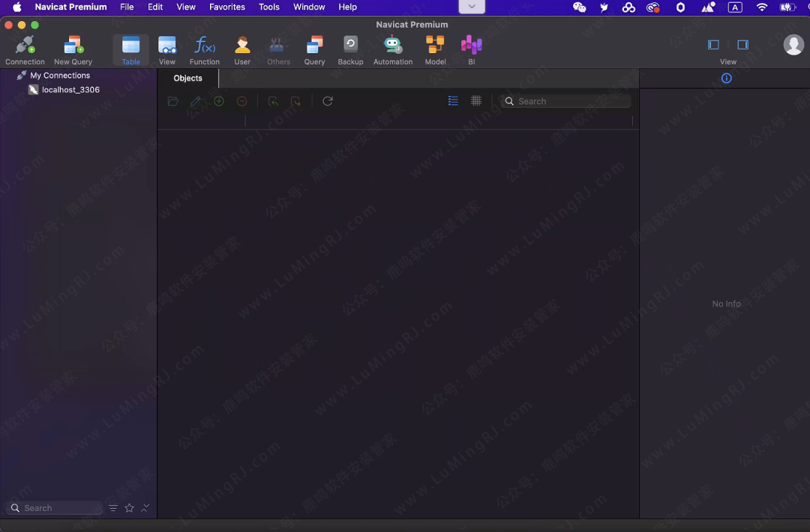This screenshot has height=532, width=810.
Task: Open a New Query
Action: point(73,49)
